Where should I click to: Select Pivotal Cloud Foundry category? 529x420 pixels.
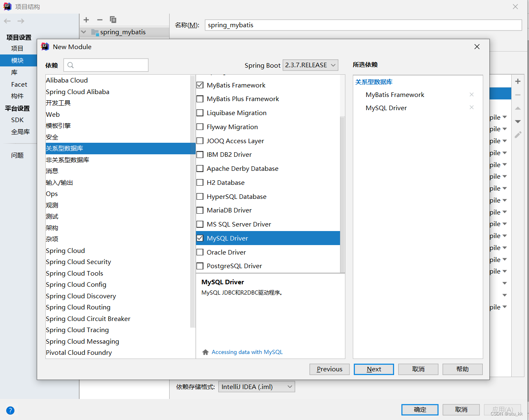[79, 352]
